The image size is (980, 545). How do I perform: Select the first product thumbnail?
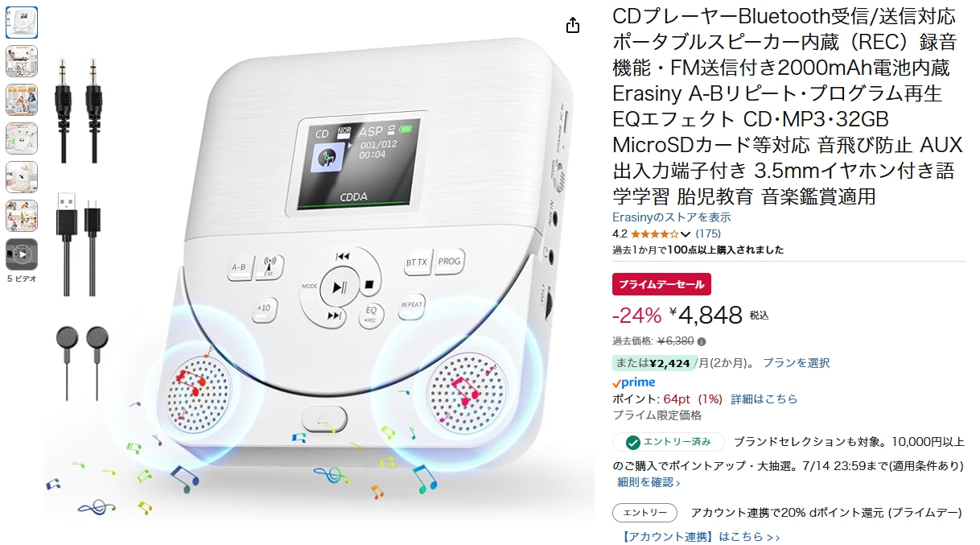[x=22, y=23]
